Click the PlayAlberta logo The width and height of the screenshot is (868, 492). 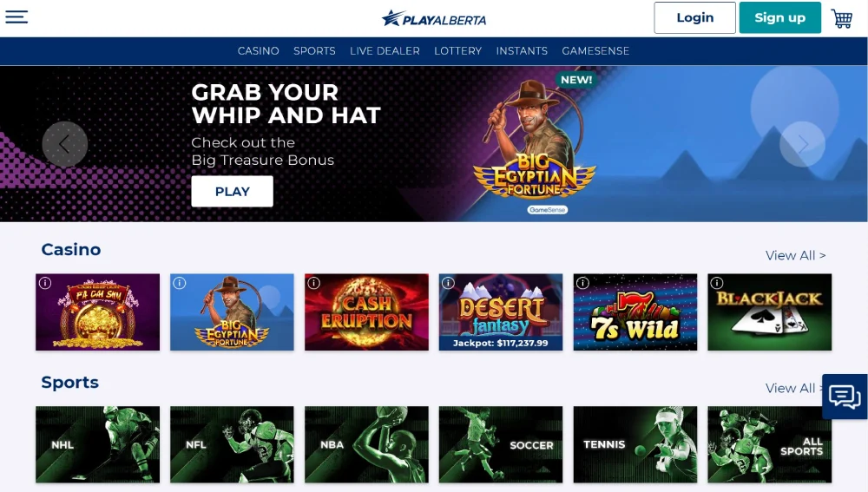pyautogui.click(x=433, y=19)
